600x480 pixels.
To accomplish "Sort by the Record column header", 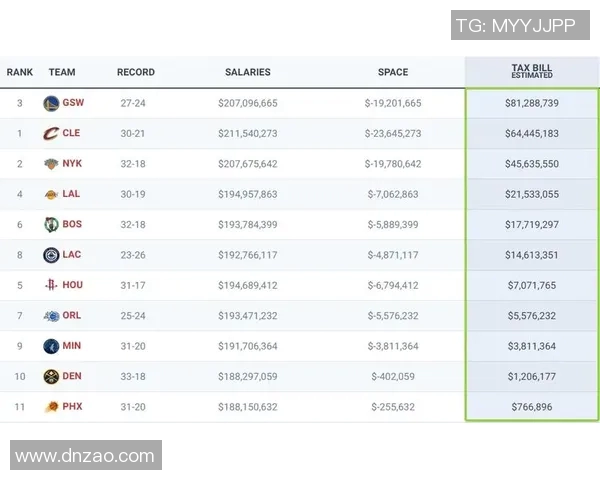I will click(136, 72).
